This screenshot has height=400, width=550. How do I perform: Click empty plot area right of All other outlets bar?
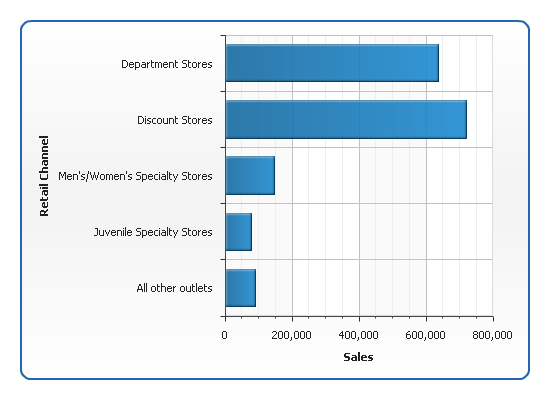(x=374, y=288)
